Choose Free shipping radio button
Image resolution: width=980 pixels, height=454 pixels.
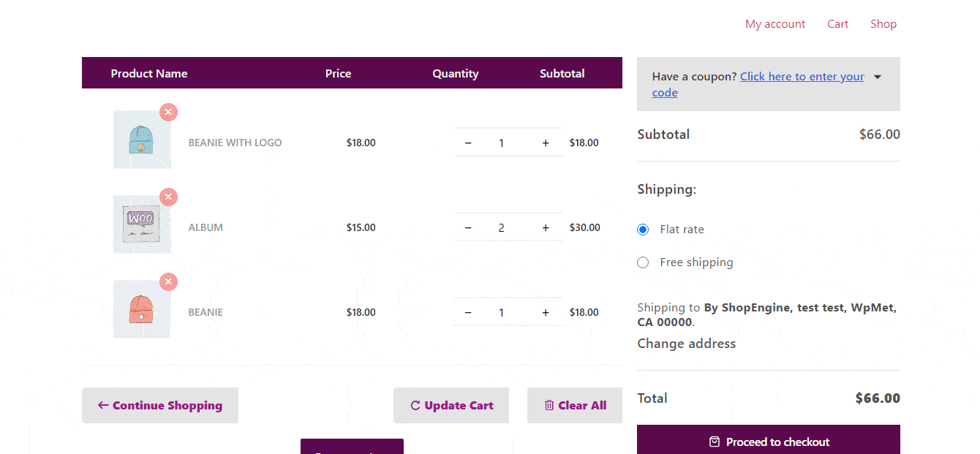[643, 262]
